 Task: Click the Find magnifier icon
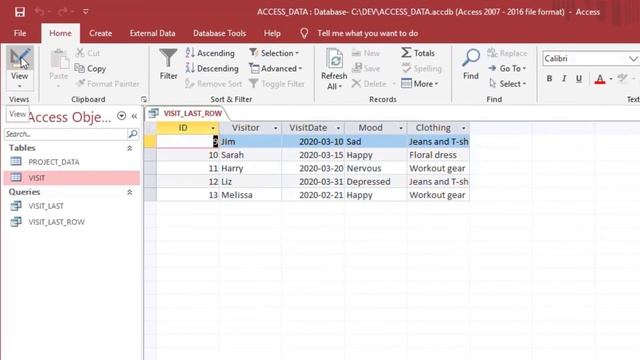click(471, 58)
